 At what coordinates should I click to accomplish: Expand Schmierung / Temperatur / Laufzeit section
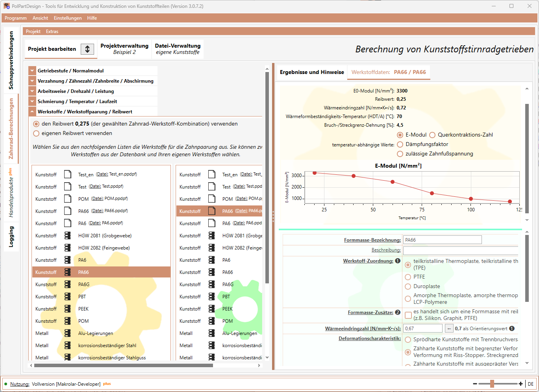(x=32, y=102)
